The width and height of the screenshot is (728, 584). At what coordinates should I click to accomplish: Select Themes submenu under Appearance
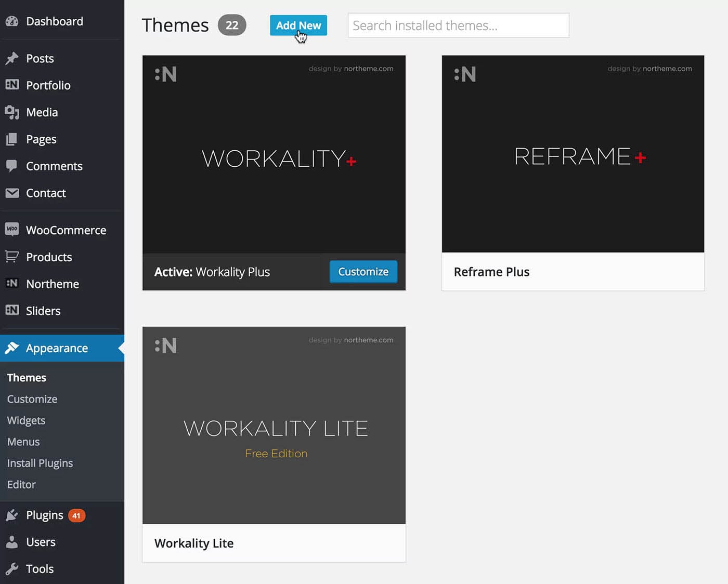(27, 378)
